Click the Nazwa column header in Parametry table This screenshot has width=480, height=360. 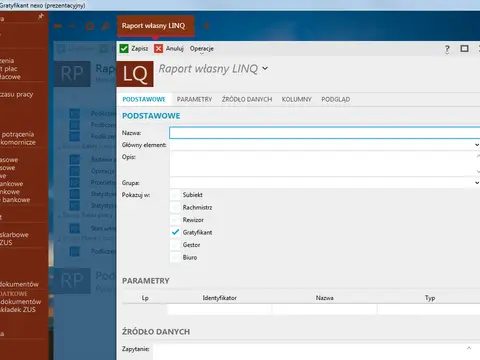[x=325, y=298]
